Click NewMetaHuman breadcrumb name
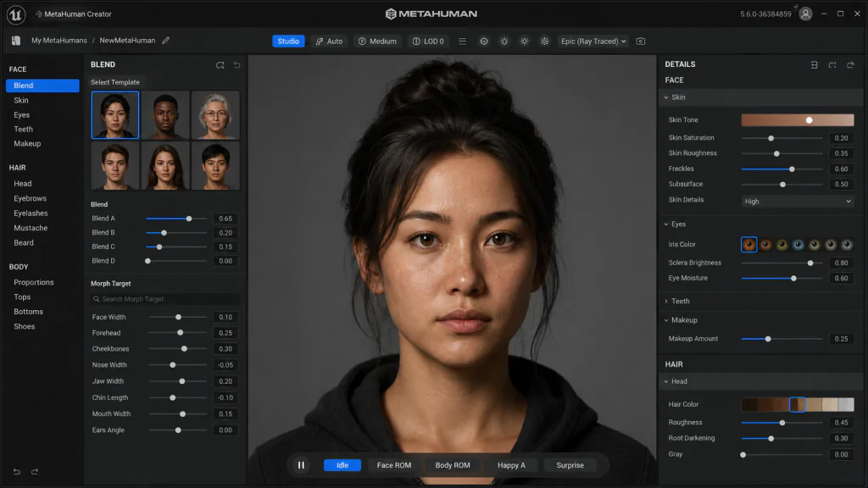 (x=127, y=41)
